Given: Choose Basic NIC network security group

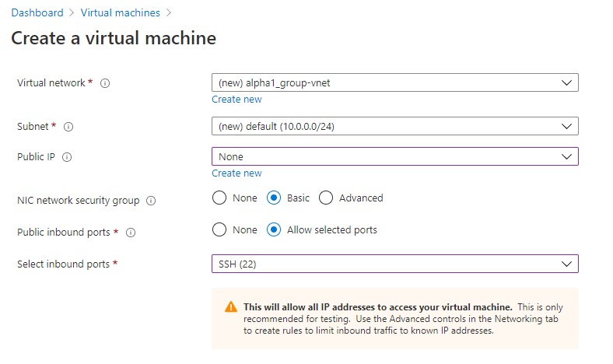Looking at the screenshot, I should pos(274,198).
